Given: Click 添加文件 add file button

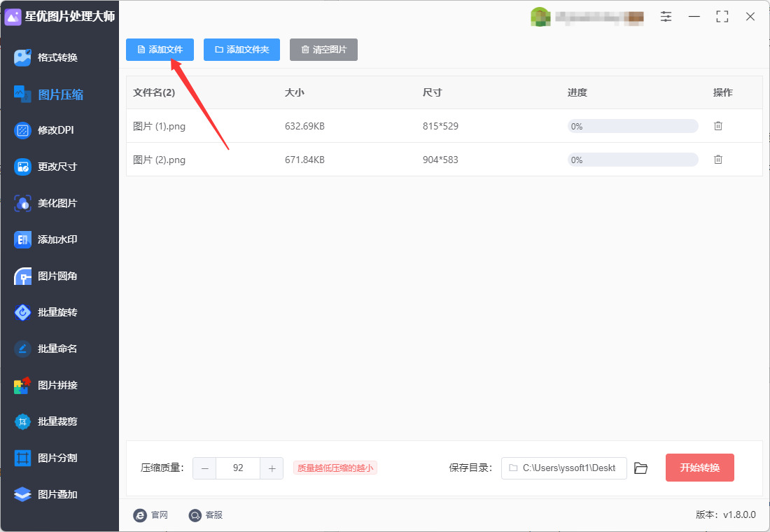Looking at the screenshot, I should [160, 50].
